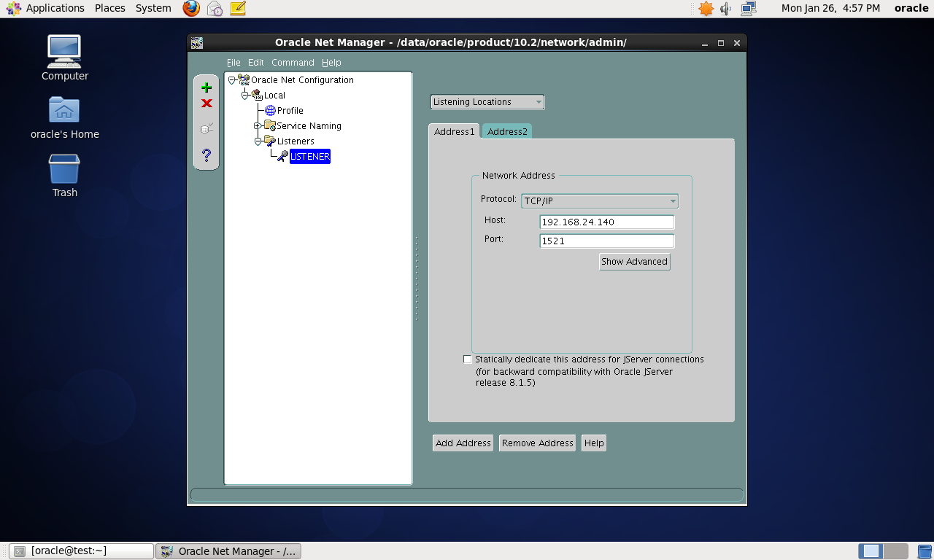Select the Profile tree item
The height and width of the screenshot is (560, 934).
(290, 111)
